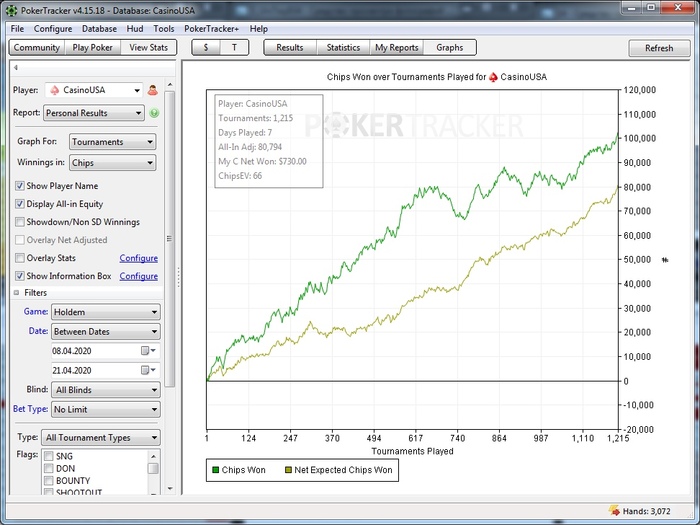Open the Help menu
Screen dimensions: 700x525
258,29
